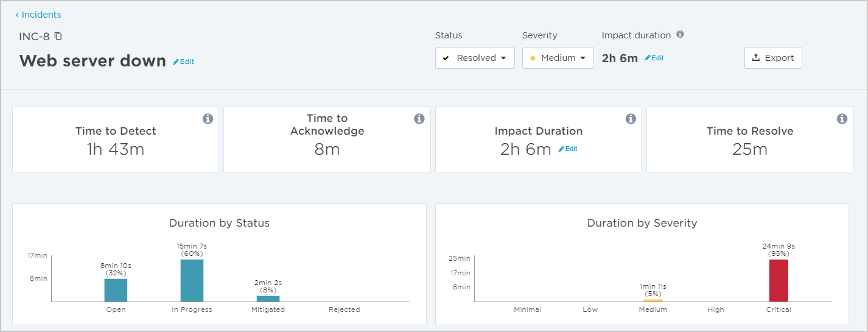The height and width of the screenshot is (332, 868).
Task: Click the Time to Resolve card
Action: point(749,140)
